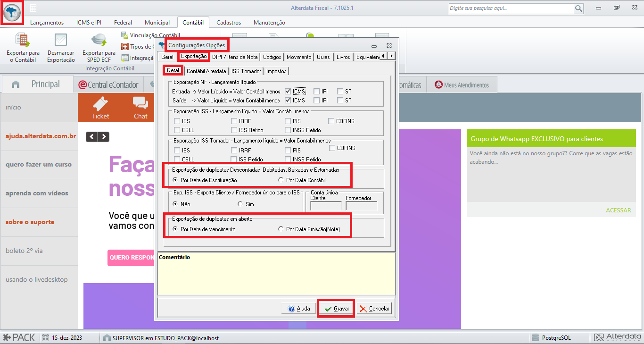Screen dimensions: 644x344
Task: Open the Impostos sub-tab
Action: [x=276, y=71]
